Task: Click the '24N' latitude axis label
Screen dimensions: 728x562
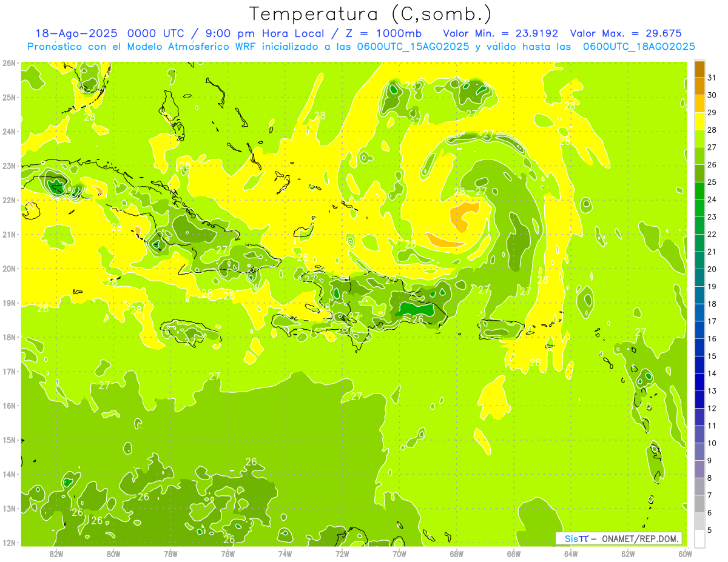Action: [x=8, y=132]
